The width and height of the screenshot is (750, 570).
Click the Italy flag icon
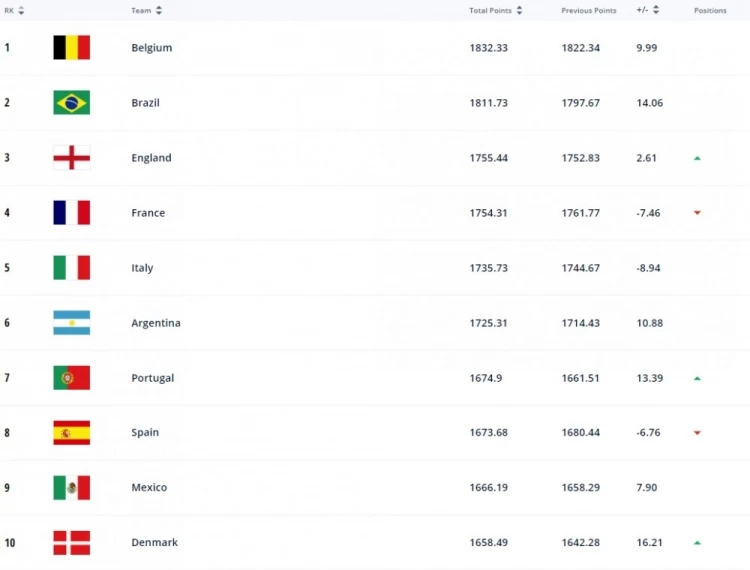[71, 268]
